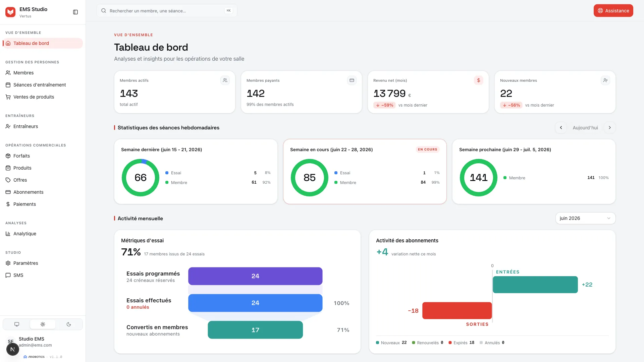
Task: Click the Paiements dollar icon in sidebar
Action: pos(8,204)
